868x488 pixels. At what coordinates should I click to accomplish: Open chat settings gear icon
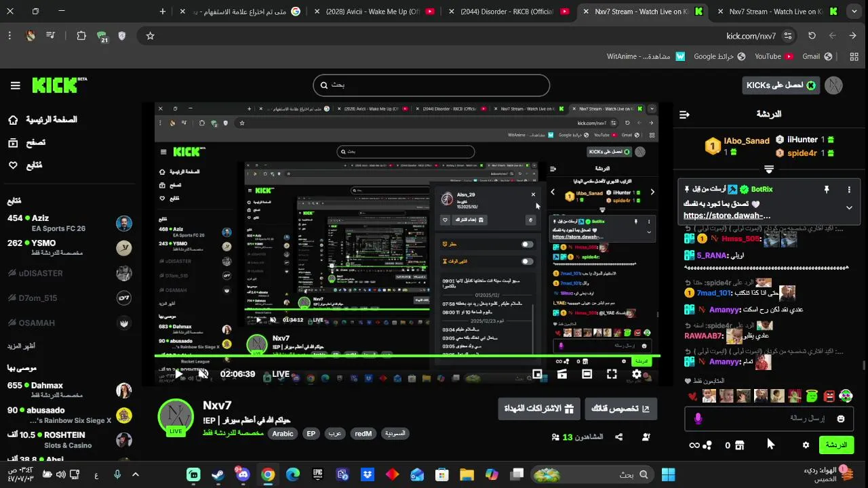(806, 445)
